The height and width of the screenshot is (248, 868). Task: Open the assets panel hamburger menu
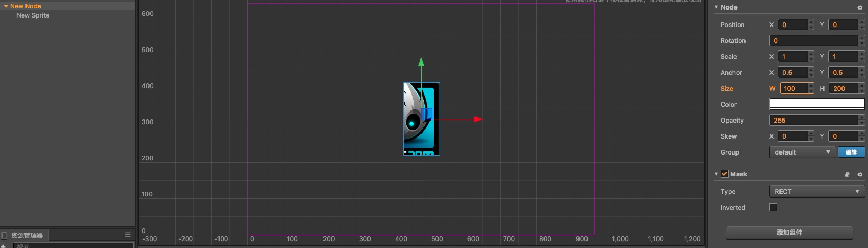(128, 235)
